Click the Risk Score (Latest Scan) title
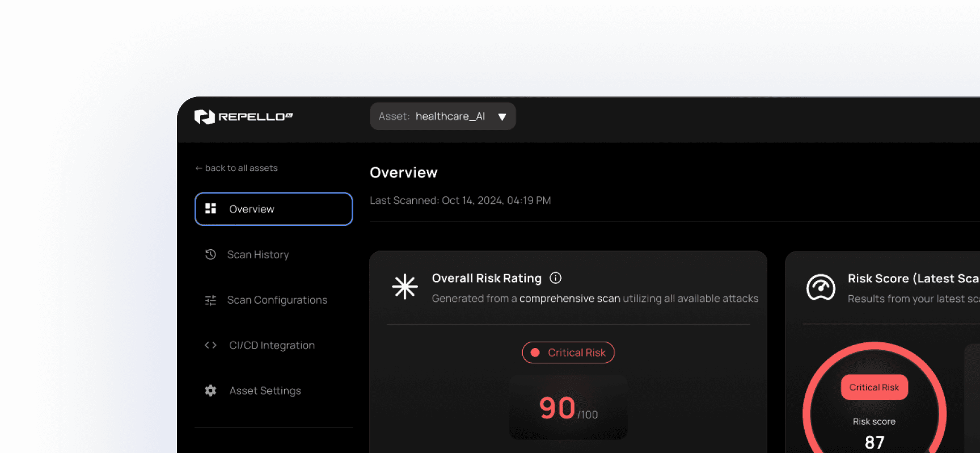Screen dimensions: 980x453 914,279
